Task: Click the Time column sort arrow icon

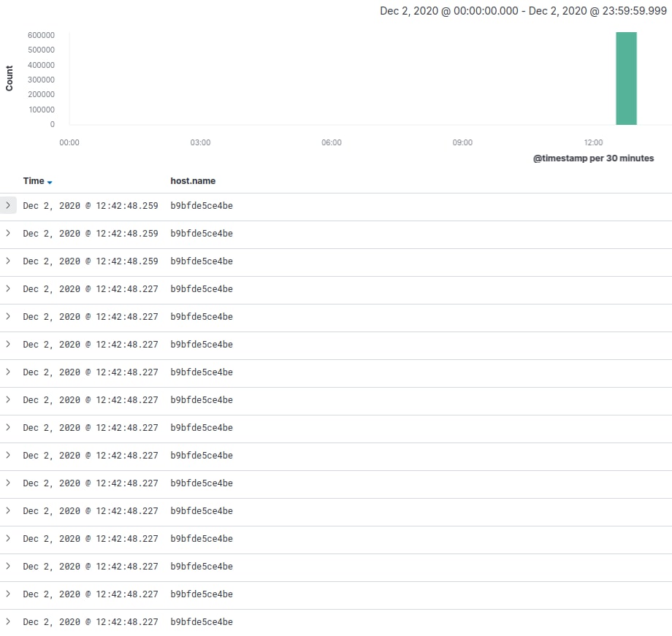Action: (x=50, y=182)
